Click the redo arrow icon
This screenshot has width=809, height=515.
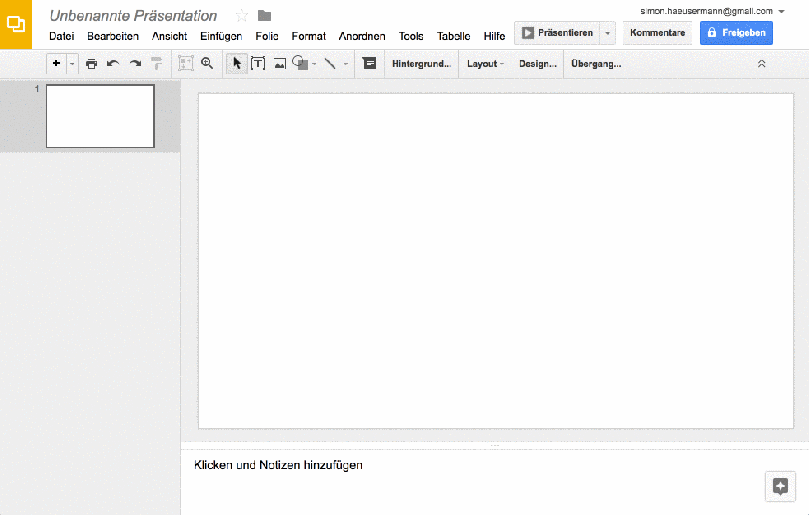click(x=135, y=63)
